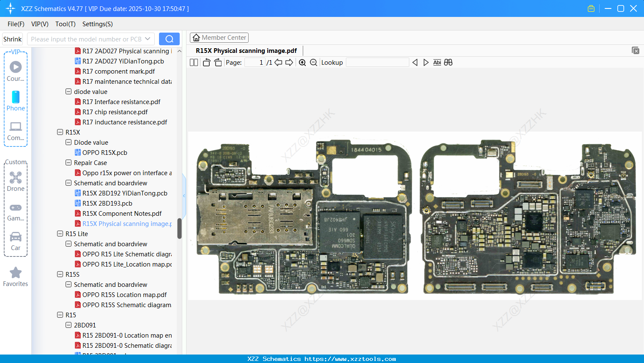Click the close-all-tabs icon at right of tab bar
The image size is (644, 363).
pos(636,50)
